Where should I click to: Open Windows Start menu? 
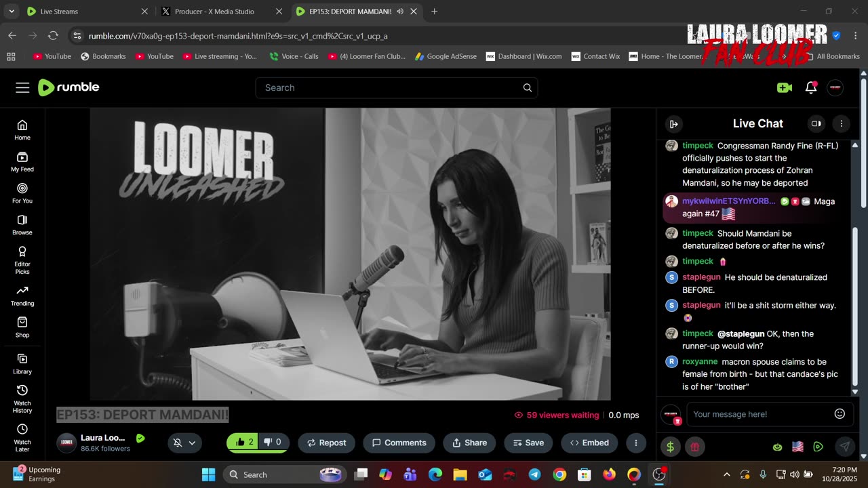[x=208, y=474]
